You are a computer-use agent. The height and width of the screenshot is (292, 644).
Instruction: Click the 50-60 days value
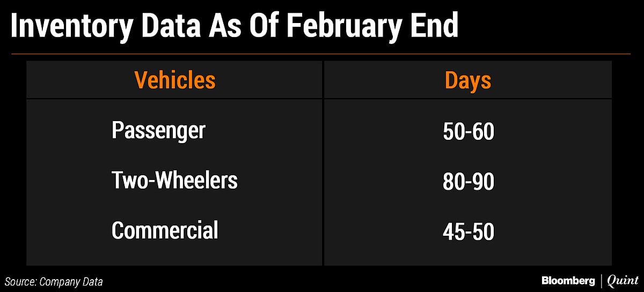pos(468,132)
